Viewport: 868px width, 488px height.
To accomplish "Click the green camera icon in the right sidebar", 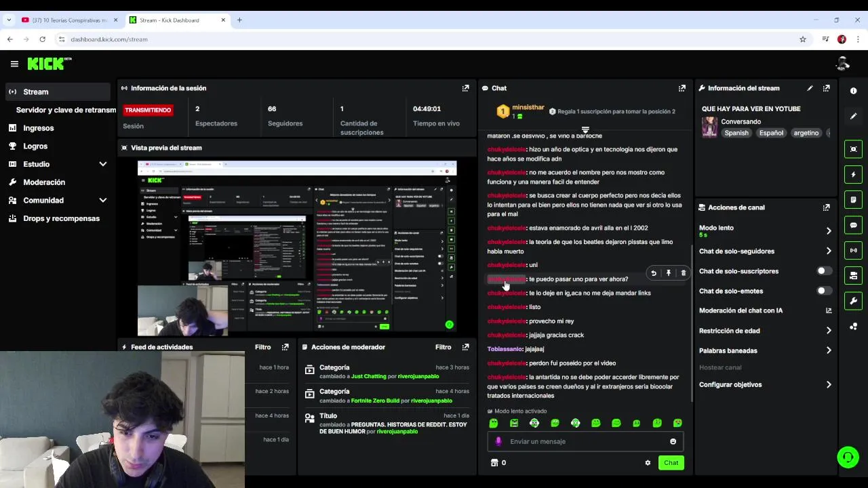I will coord(853,275).
